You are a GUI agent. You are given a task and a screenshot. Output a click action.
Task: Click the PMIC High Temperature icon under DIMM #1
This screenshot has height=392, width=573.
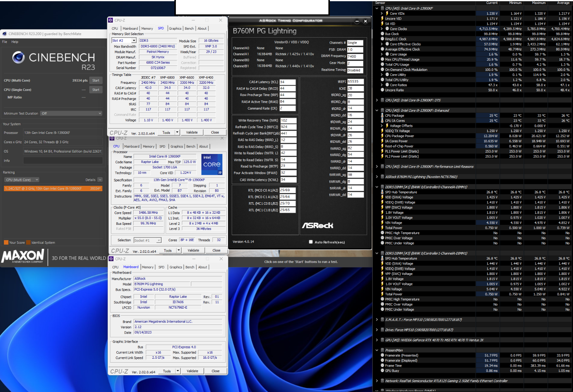(382, 233)
